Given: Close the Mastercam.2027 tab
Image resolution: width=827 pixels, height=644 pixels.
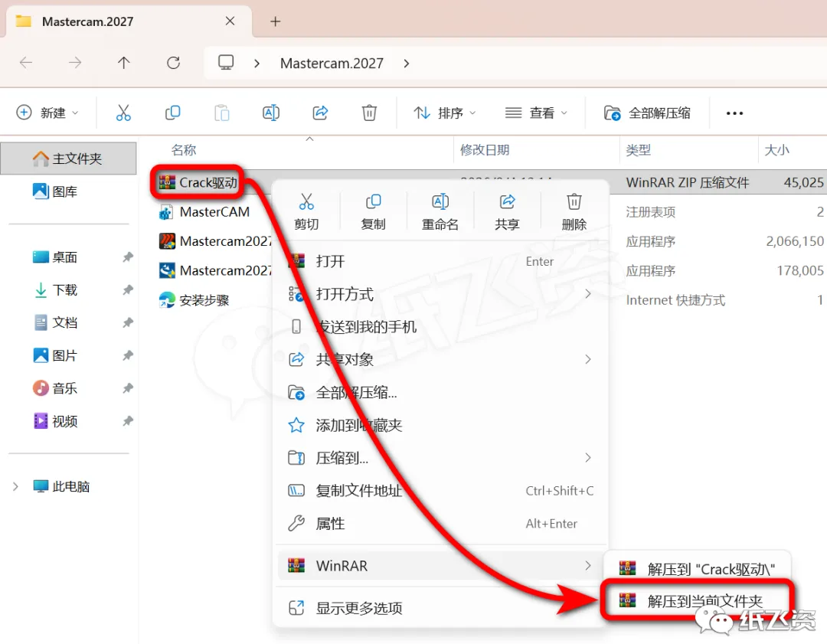Looking at the screenshot, I should 230,21.
